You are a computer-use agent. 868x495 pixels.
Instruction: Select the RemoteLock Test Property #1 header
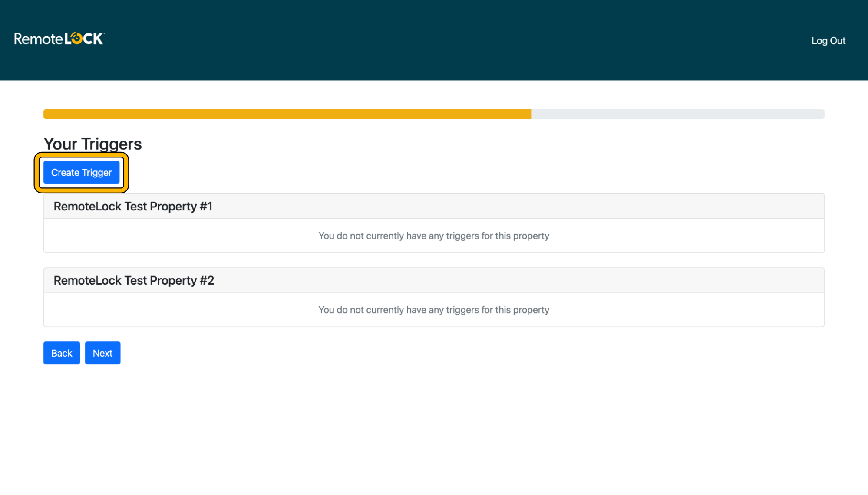(133, 206)
